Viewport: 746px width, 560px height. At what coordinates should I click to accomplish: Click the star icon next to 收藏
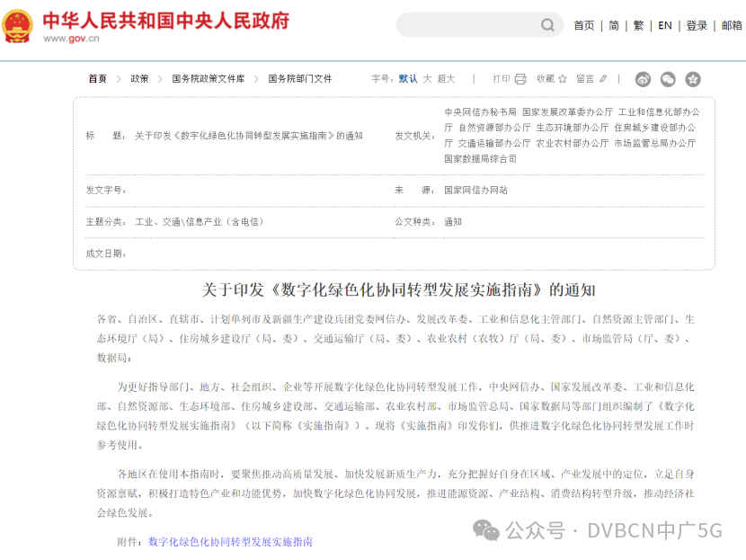coord(563,79)
